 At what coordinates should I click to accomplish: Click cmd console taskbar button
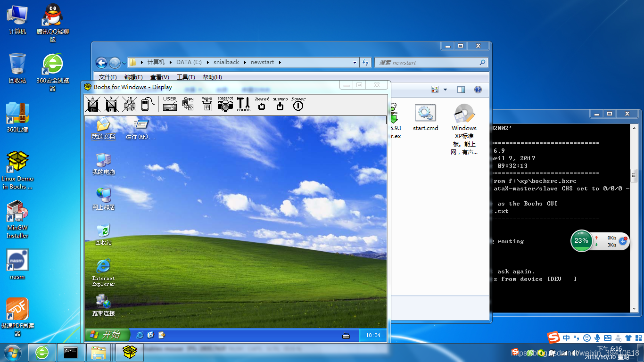71,352
